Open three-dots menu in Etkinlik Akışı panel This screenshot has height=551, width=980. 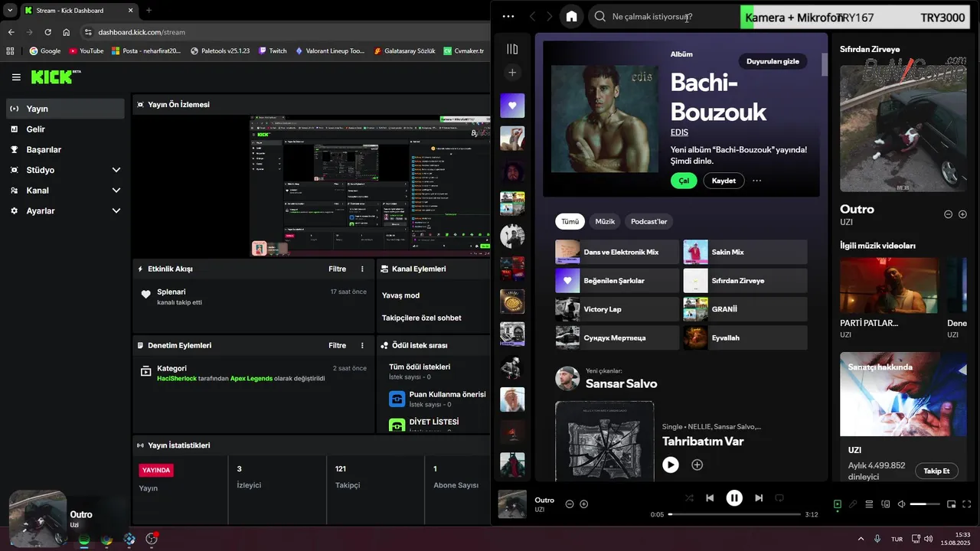pos(363,269)
